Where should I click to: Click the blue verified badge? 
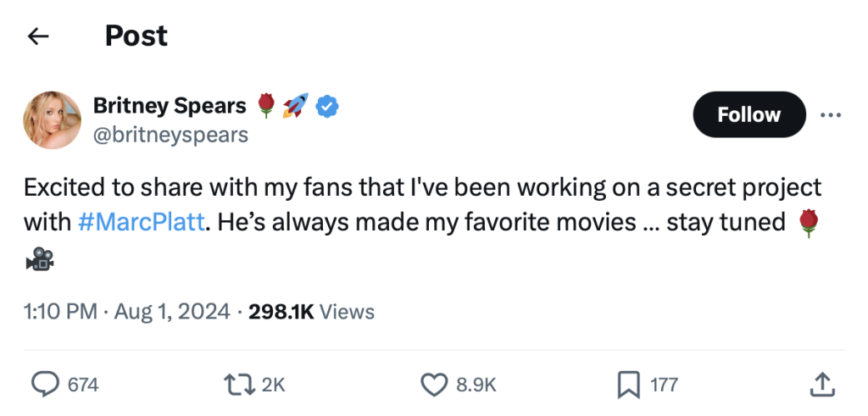coord(327,106)
